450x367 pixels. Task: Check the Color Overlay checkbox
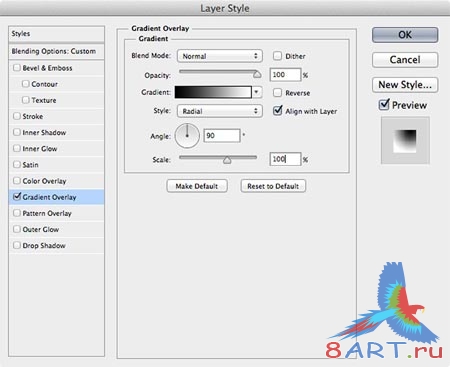16,180
